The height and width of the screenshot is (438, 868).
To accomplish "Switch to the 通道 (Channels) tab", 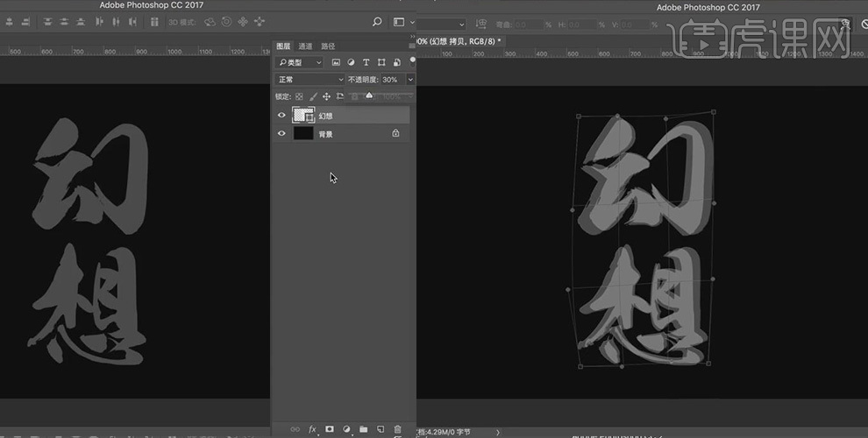I will [305, 46].
